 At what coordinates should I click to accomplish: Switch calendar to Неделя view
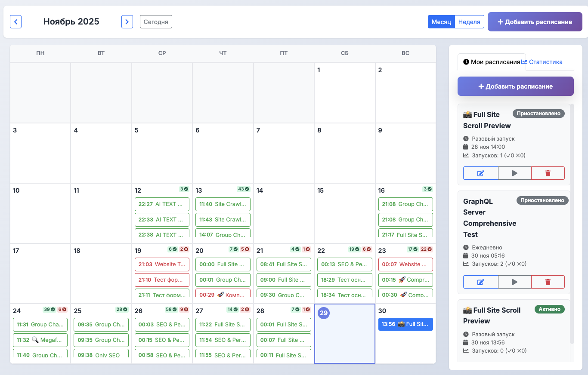click(x=469, y=22)
